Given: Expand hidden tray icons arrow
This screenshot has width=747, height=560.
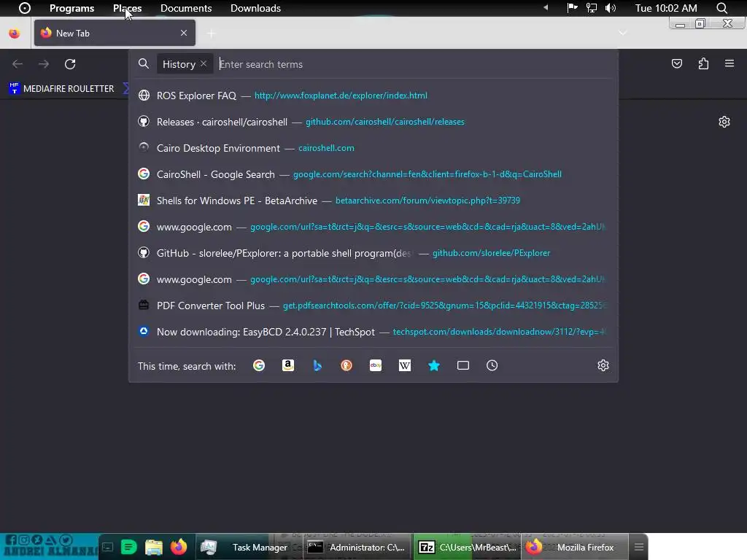Looking at the screenshot, I should (546, 7).
